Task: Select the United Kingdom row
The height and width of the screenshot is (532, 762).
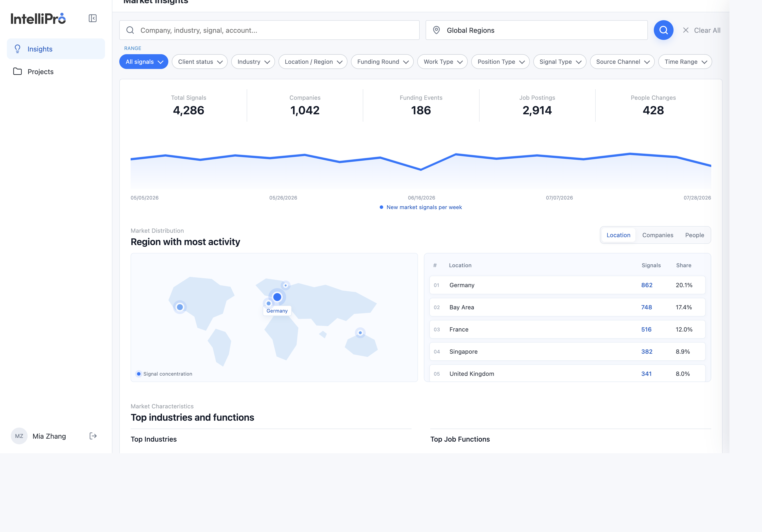Action: [x=568, y=373]
